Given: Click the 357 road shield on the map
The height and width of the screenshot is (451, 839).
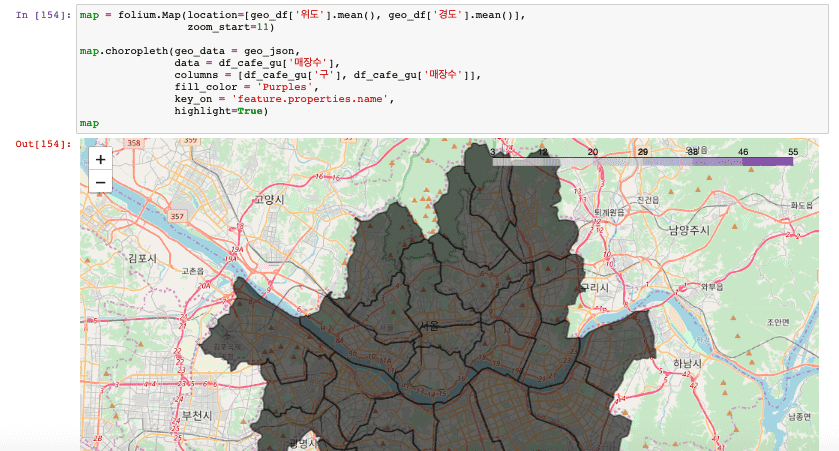Looking at the screenshot, I should [177, 216].
